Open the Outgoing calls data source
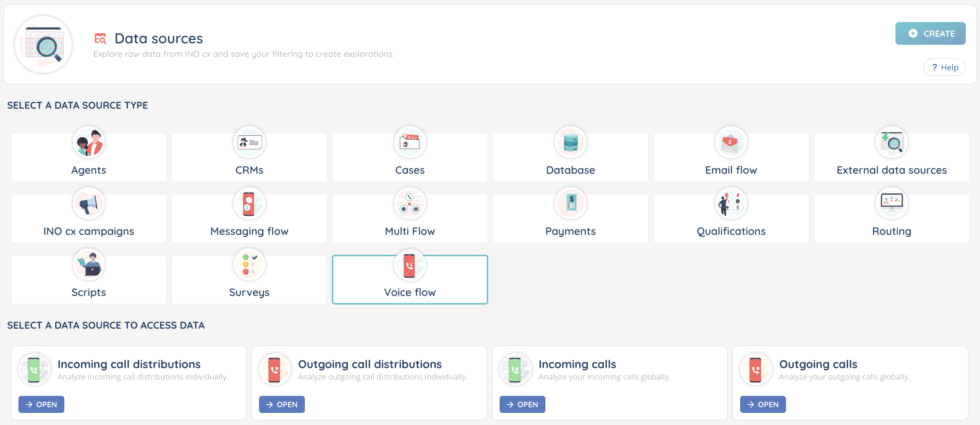 763,404
